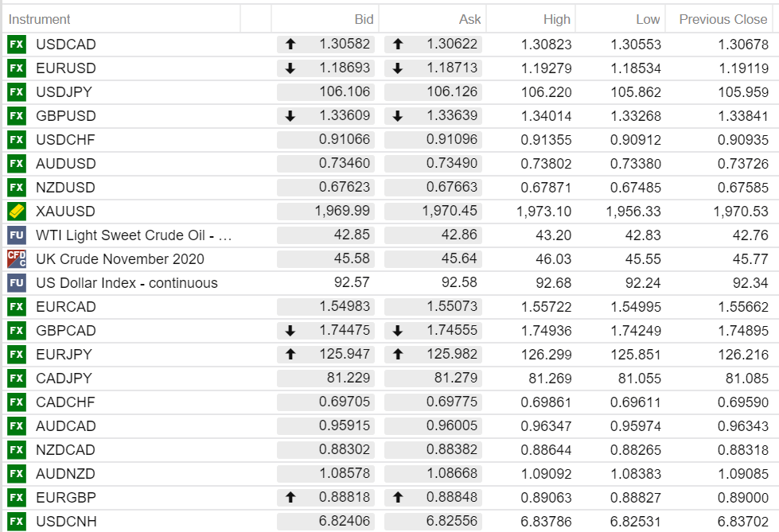Click the FX icon beside EURJPY
Image resolution: width=779 pixels, height=532 pixels.
[x=16, y=355]
